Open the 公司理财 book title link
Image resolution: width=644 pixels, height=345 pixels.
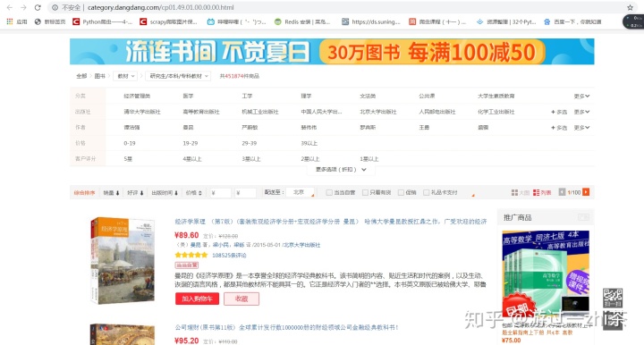coord(286,327)
